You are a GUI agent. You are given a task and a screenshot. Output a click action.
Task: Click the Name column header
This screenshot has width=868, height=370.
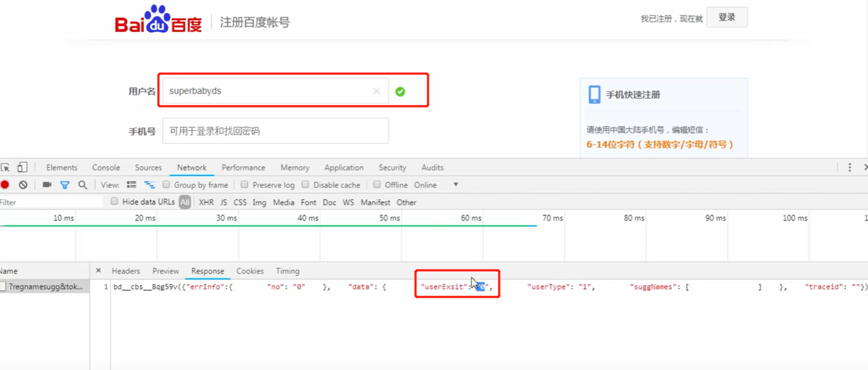point(45,271)
